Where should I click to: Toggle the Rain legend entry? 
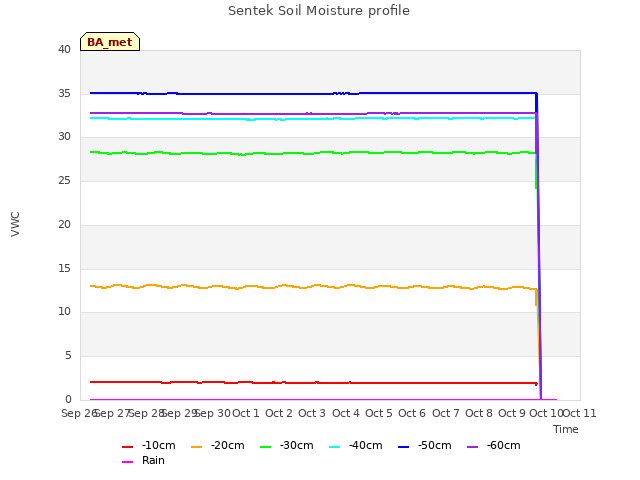pos(143,460)
